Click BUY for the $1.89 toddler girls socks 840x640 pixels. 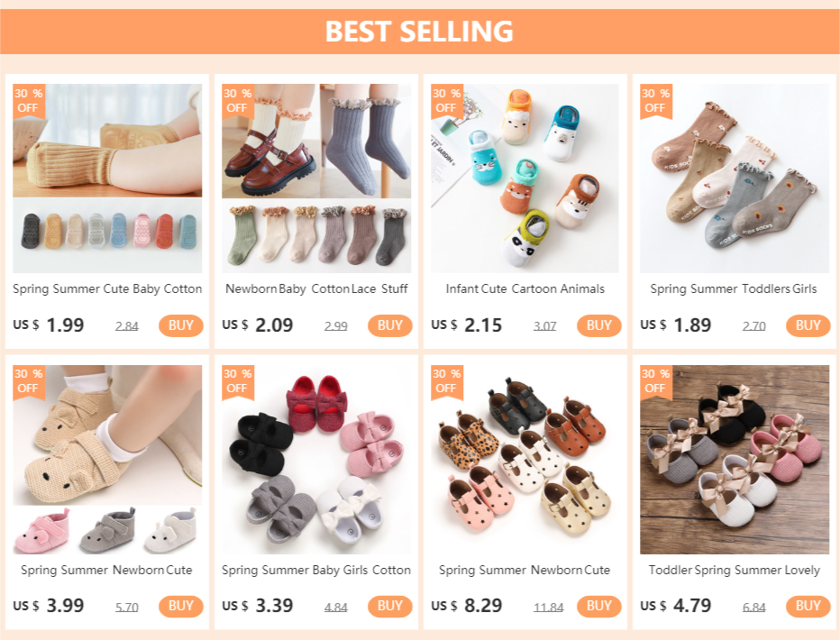coord(808,325)
